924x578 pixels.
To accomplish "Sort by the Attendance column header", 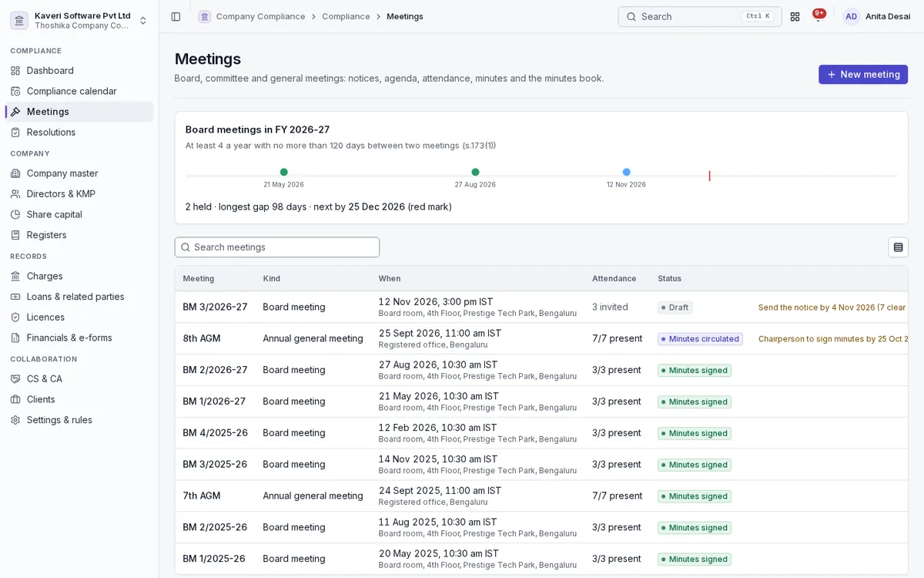I will coord(614,278).
